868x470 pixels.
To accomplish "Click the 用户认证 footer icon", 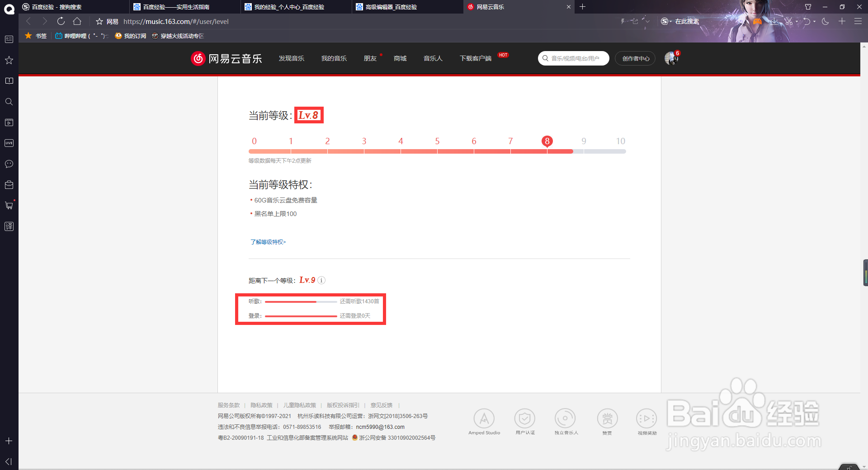I will pos(525,418).
